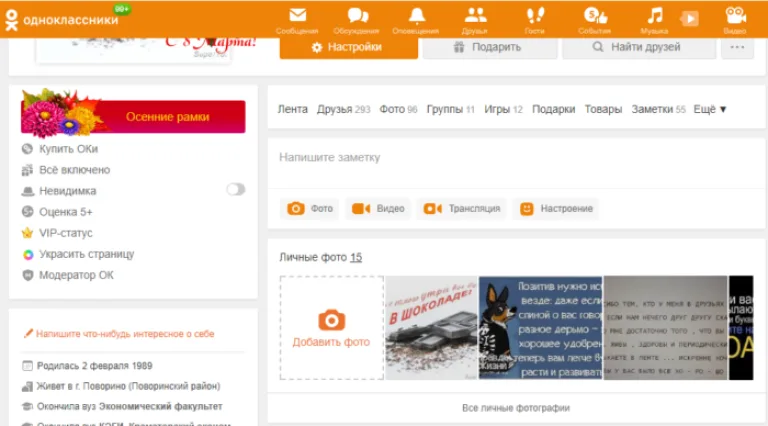The height and width of the screenshot is (426, 768).
Task: Switch to the Подарки tab
Action: (x=553, y=109)
